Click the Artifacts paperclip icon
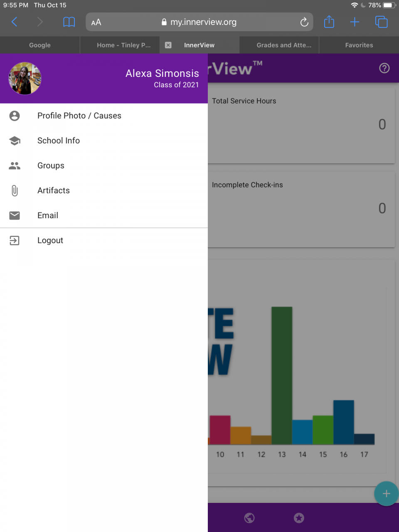399x532 pixels. pos(15,190)
